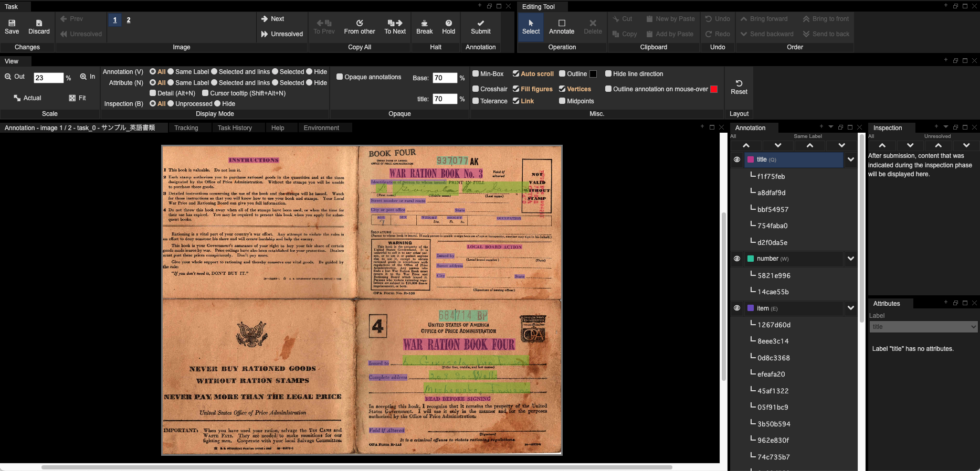Open Inspection panel options menu arrow
The width and height of the screenshot is (980, 471).
[x=946, y=127]
